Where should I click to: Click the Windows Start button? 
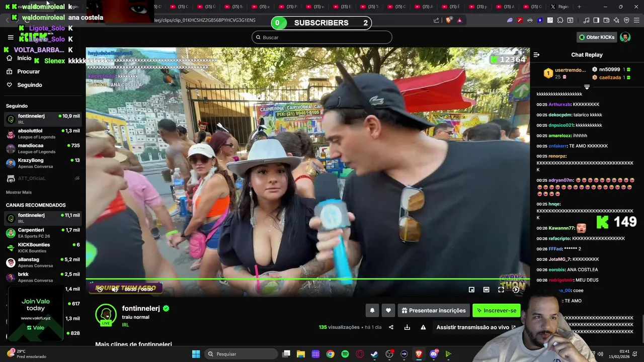[x=196, y=354]
